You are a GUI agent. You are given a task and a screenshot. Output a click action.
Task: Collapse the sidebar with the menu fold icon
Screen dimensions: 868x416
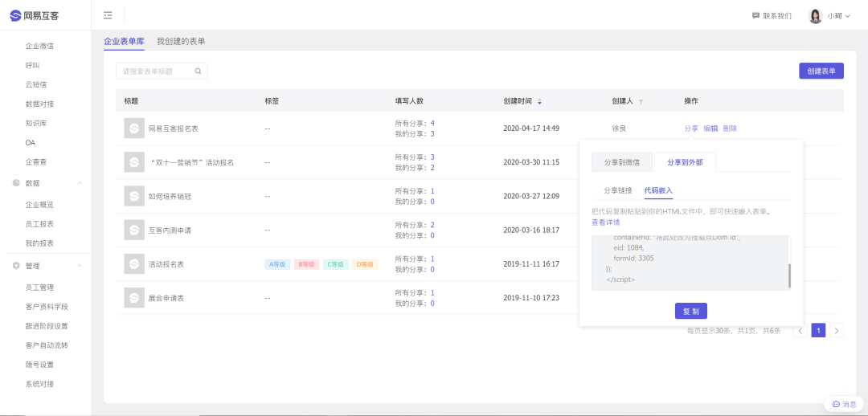pyautogui.click(x=108, y=15)
